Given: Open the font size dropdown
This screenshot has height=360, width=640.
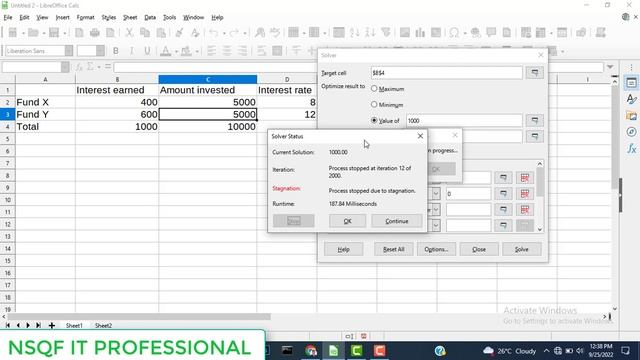Looking at the screenshot, I should (100, 51).
